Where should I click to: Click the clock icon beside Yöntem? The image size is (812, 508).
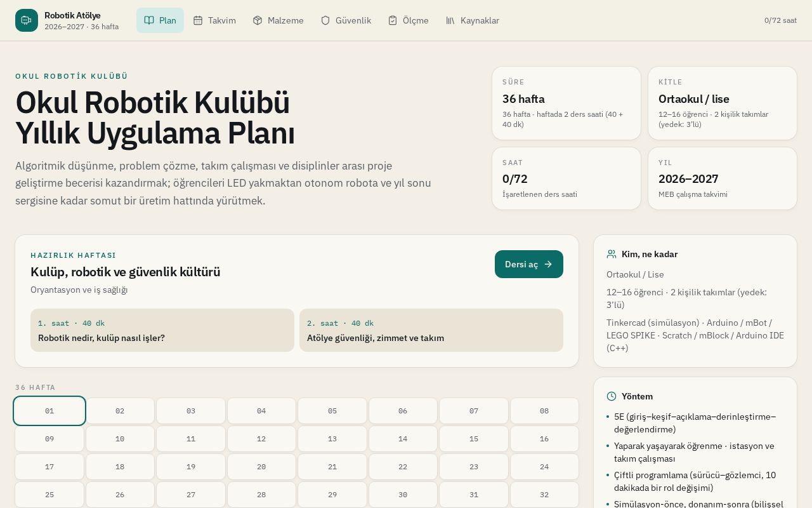612,396
